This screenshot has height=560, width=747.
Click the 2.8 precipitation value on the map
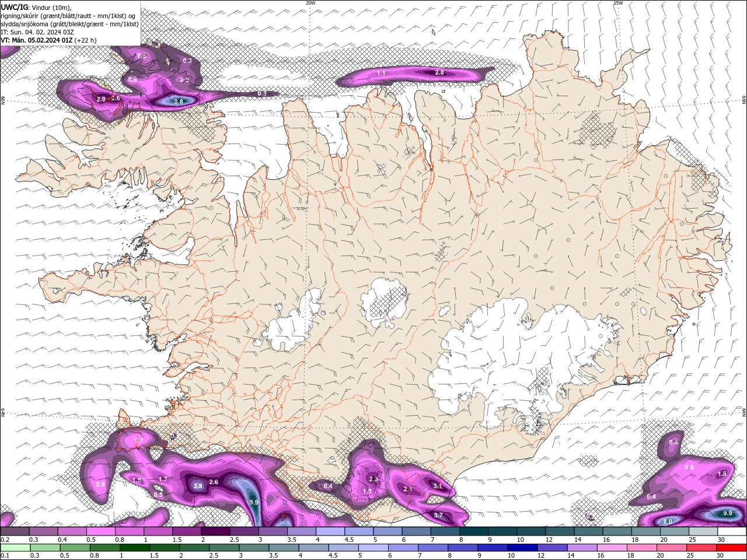coord(439,73)
